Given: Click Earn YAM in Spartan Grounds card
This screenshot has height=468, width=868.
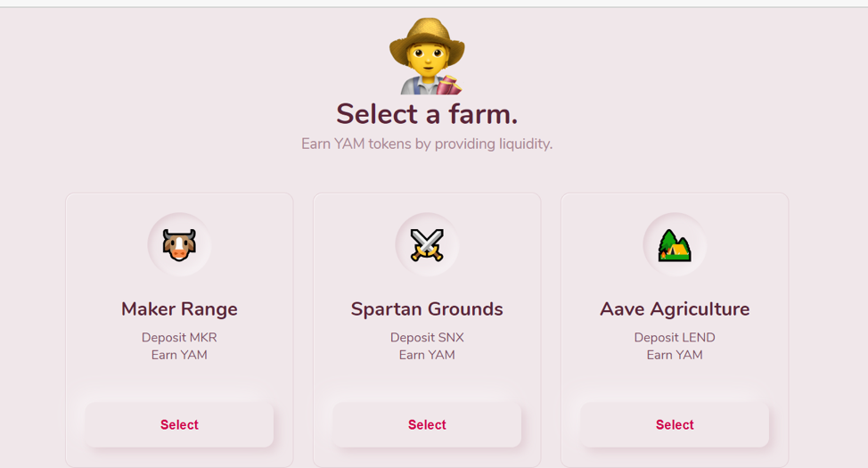Looking at the screenshot, I should pyautogui.click(x=427, y=355).
